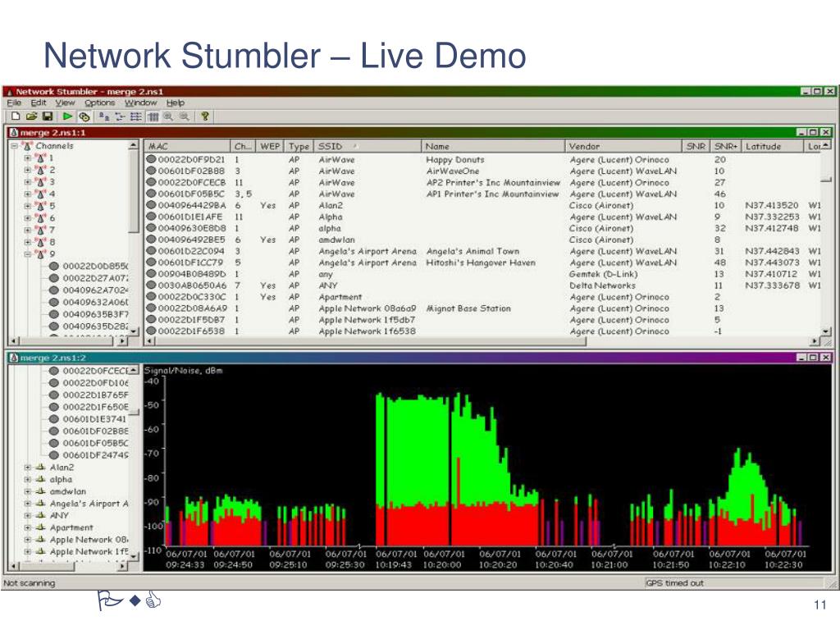Click circle icon of MAC 0030AB0650A6 row

tap(151, 285)
